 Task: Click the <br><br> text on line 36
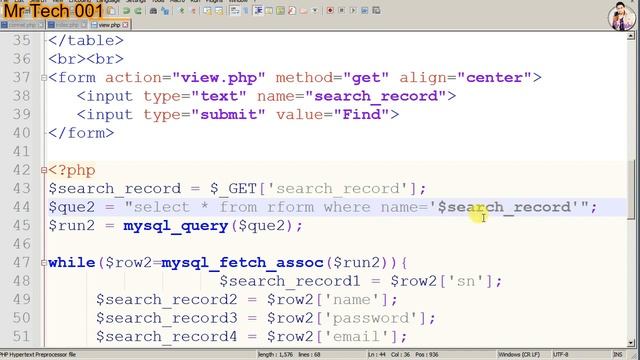tap(86, 59)
